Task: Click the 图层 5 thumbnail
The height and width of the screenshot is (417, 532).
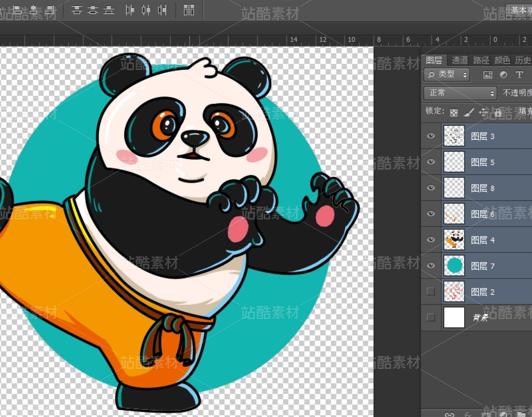Action: [454, 162]
